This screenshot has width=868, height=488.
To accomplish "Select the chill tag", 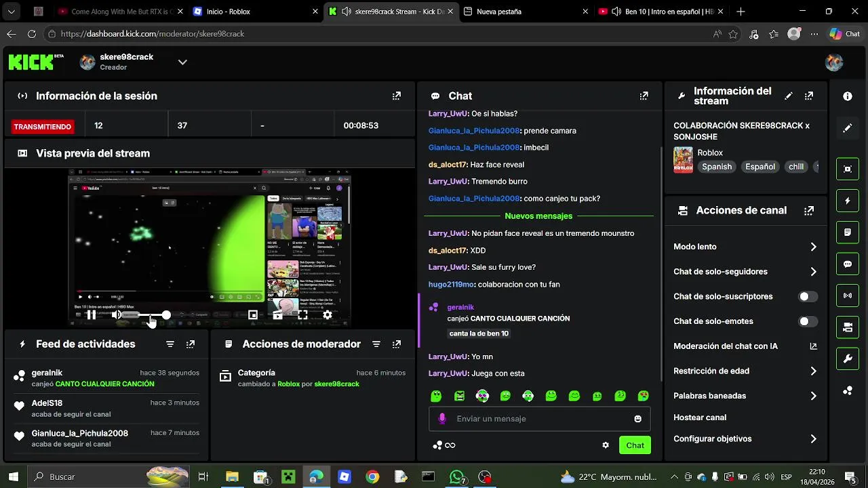I will (x=796, y=167).
